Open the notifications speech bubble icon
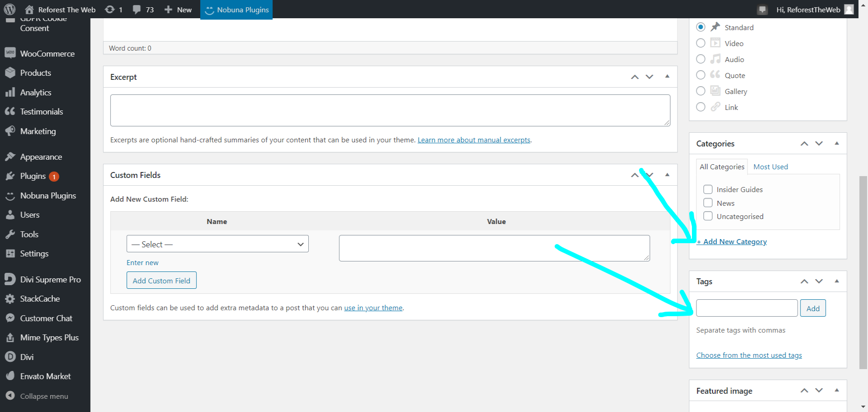868x412 pixels. (762, 10)
